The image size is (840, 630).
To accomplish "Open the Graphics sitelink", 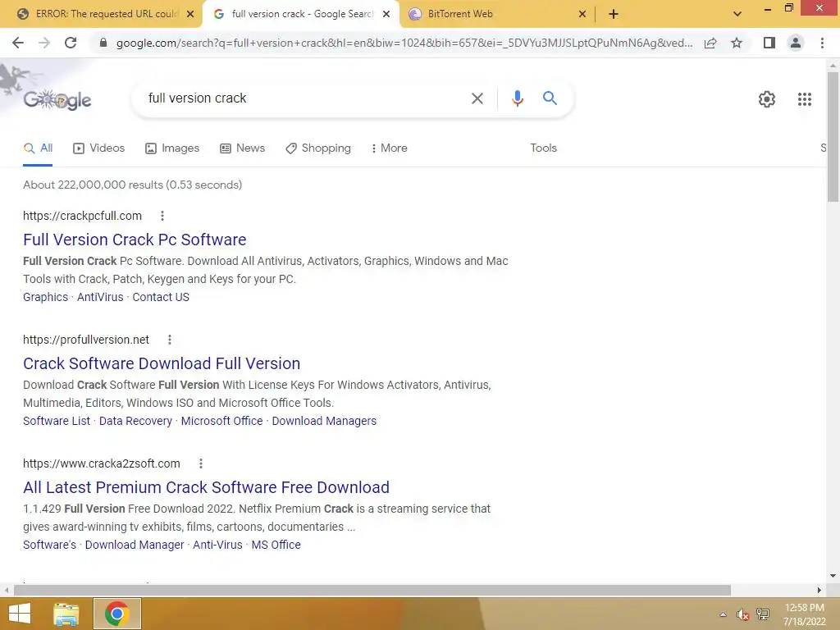I will (46, 297).
